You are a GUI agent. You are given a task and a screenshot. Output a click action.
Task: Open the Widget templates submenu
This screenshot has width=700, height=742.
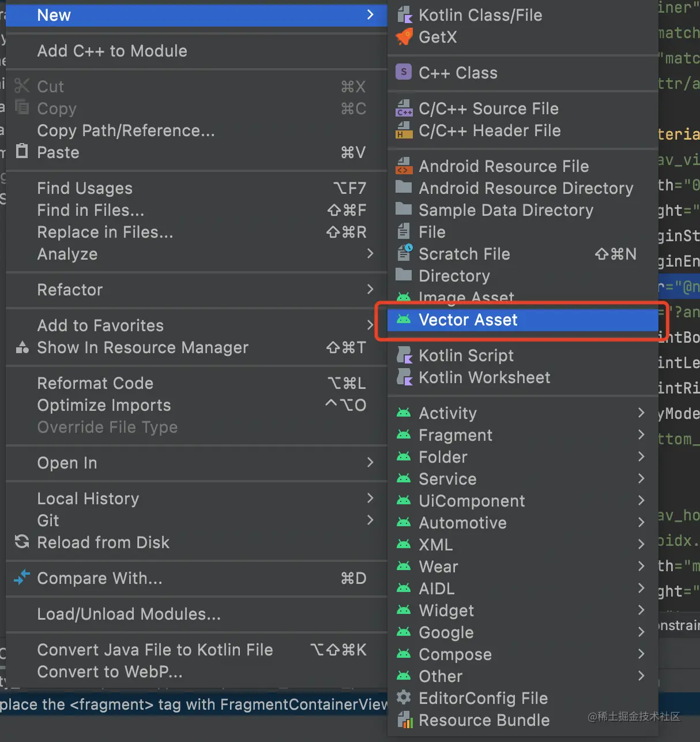[523, 610]
